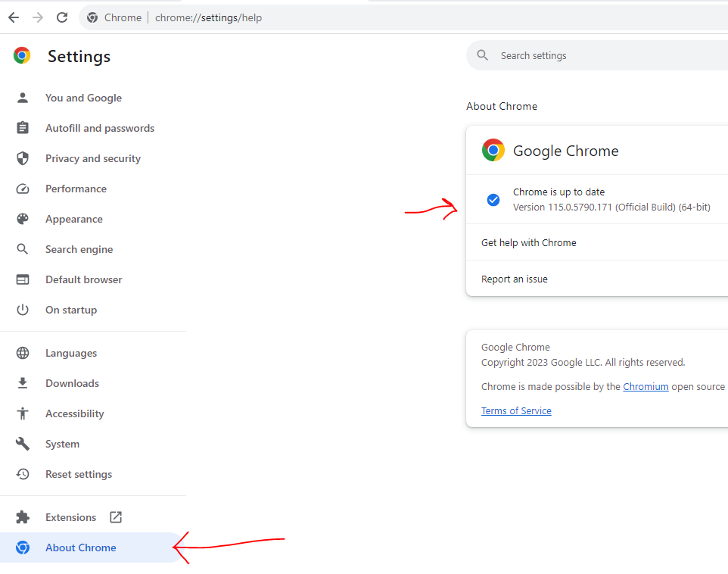728x574 pixels.
Task: Click the 'Copyright 2023 Google LLC' text
Action: 583,362
